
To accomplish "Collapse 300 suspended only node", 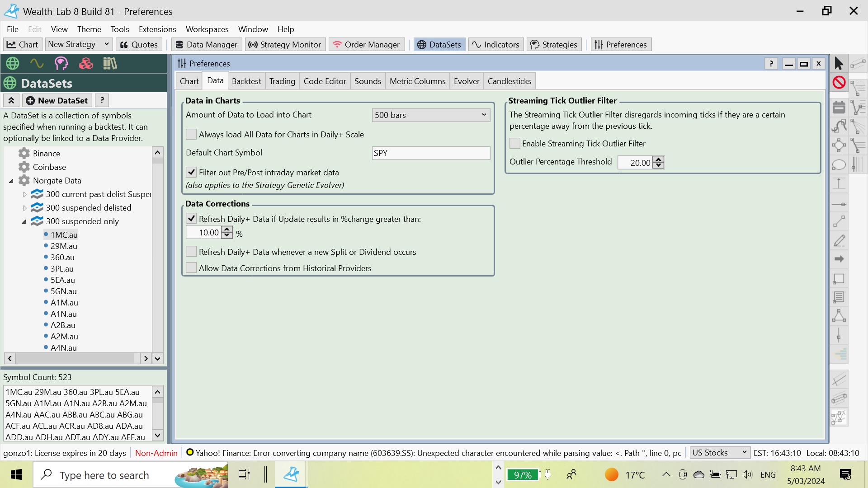I will [24, 221].
